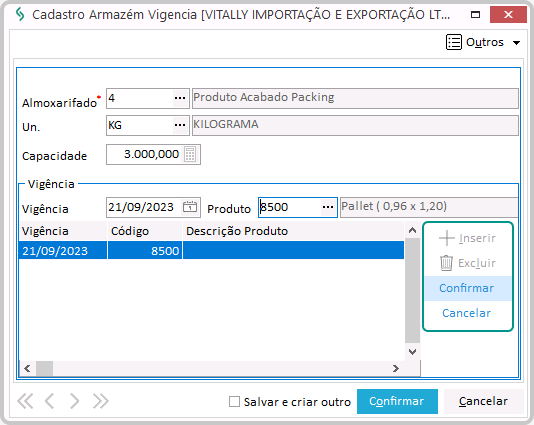Image resolution: width=534 pixels, height=425 pixels.
Task: Click the Vigência column header
Action: pos(63,231)
